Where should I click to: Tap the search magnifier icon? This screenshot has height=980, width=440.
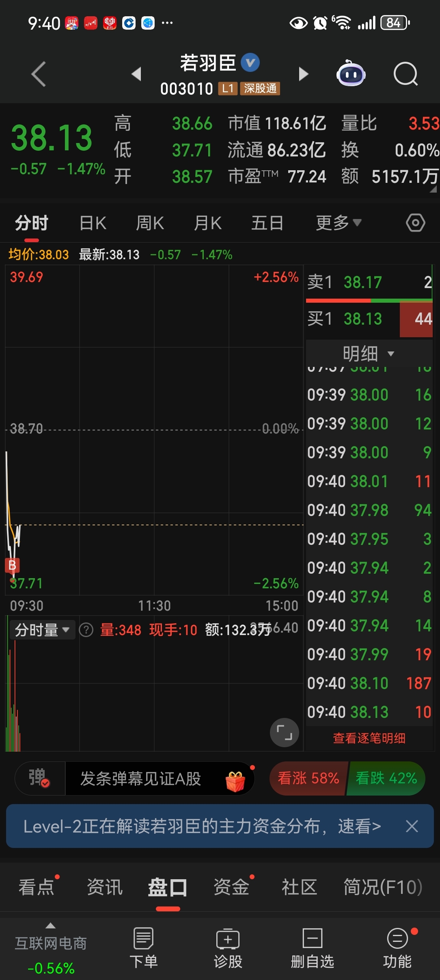[x=405, y=74]
